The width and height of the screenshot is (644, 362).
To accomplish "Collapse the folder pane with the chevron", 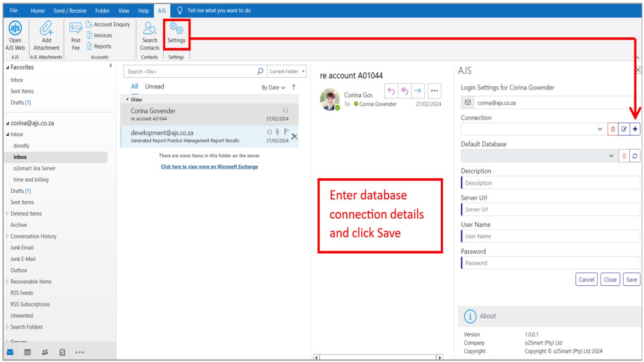I will [x=110, y=66].
